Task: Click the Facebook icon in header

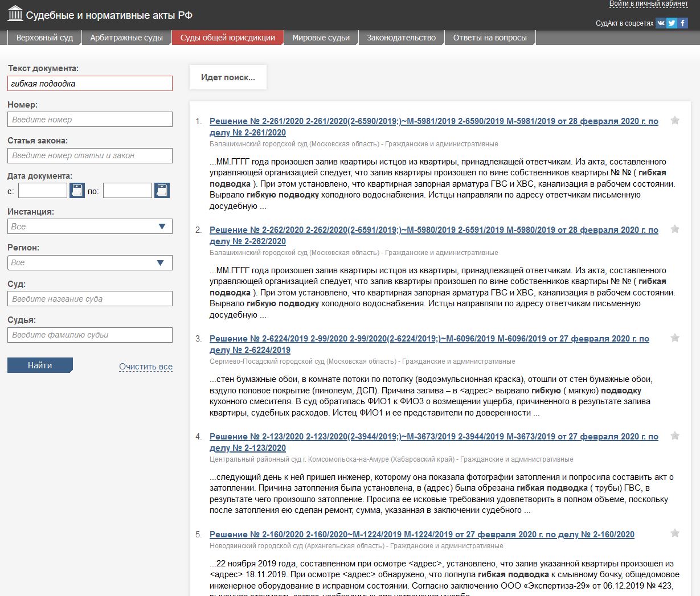Action: [x=683, y=23]
